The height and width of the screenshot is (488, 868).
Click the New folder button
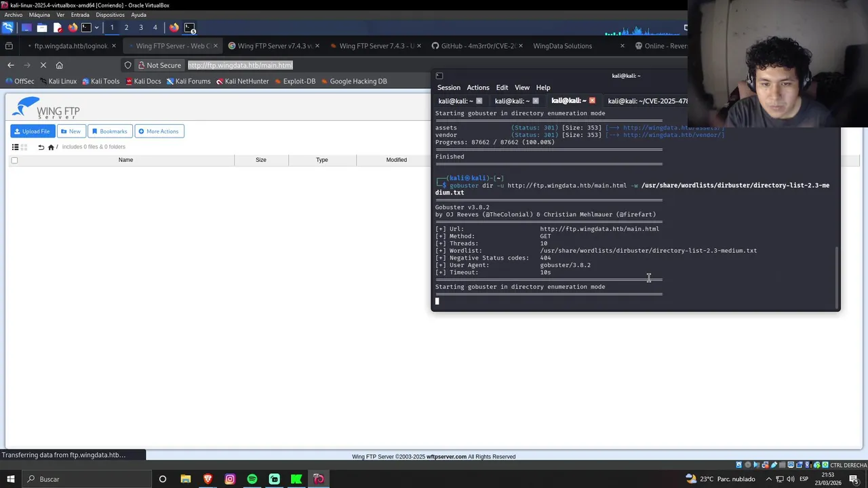pos(71,131)
